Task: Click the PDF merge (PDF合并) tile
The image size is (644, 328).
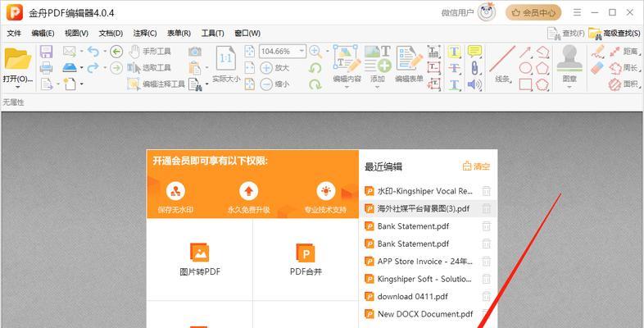Action: click(306, 259)
